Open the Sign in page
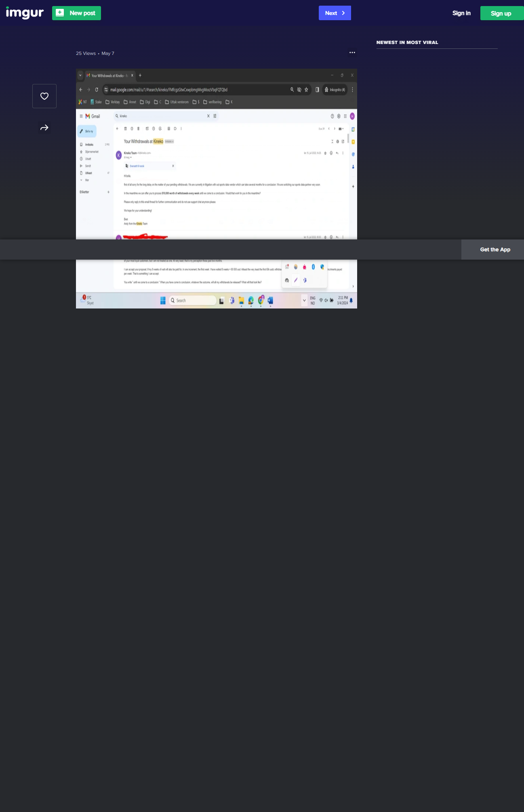Screen dimensions: 524x812 (461, 13)
